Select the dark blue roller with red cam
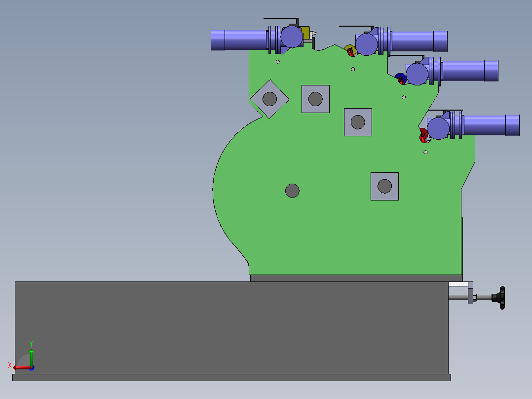Screen dimensions: 532x399 pos(400,79)
